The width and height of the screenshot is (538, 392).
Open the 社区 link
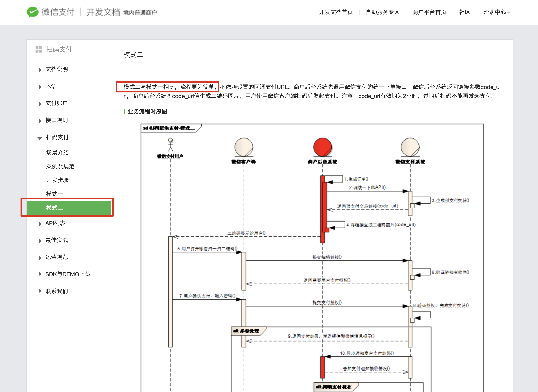(464, 12)
